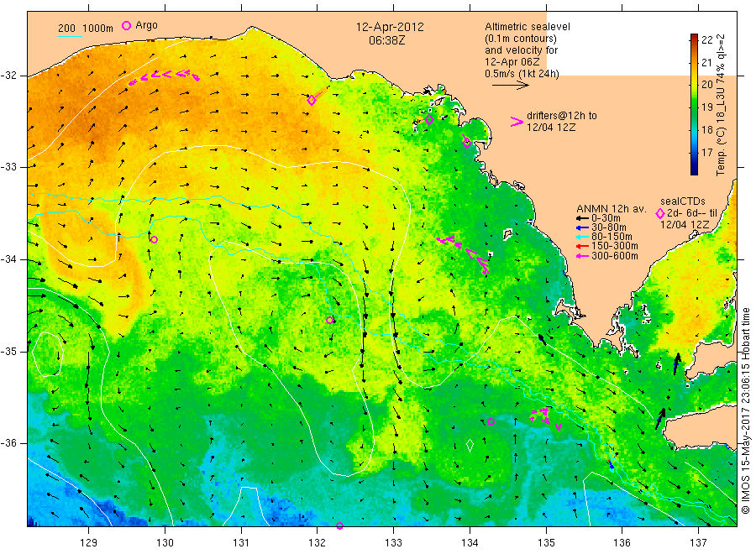Viewport: 756px width, 554px height.
Task: Click the temperature color bar
Action: [695, 104]
